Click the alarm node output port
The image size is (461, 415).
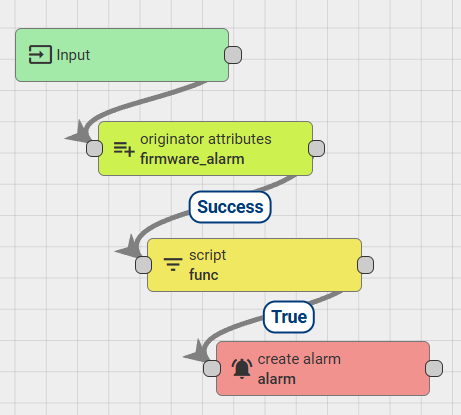tap(434, 368)
